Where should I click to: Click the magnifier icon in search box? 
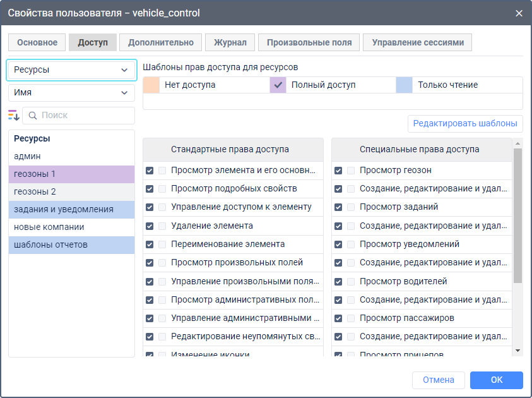(33, 116)
